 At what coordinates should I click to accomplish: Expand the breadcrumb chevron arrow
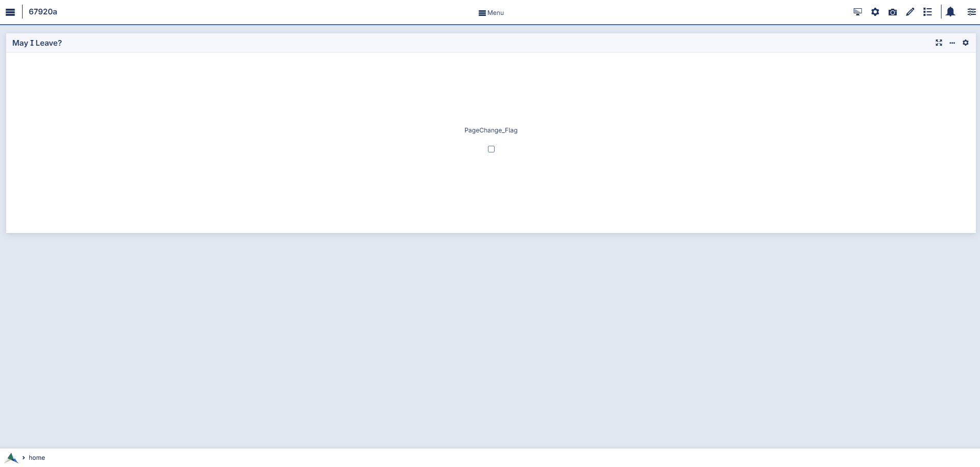(24, 457)
